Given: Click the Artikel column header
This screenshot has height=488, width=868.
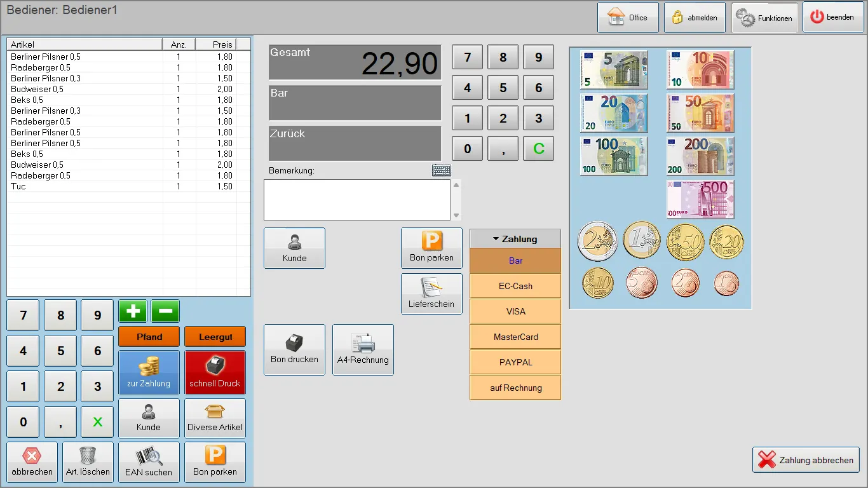Looking at the screenshot, I should [x=85, y=44].
